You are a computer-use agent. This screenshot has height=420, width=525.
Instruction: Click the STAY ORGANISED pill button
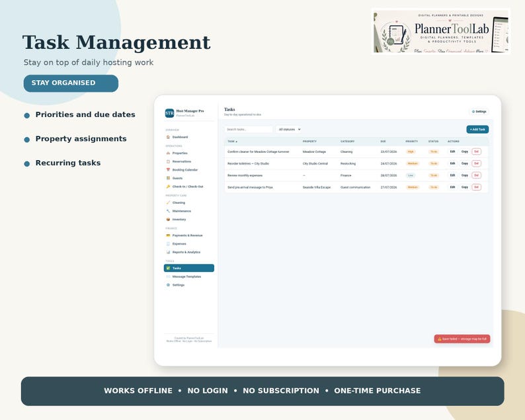pos(71,83)
